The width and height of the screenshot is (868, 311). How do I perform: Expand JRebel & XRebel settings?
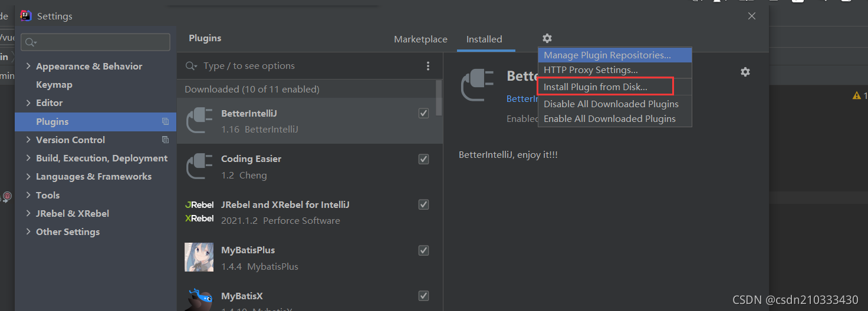(28, 213)
